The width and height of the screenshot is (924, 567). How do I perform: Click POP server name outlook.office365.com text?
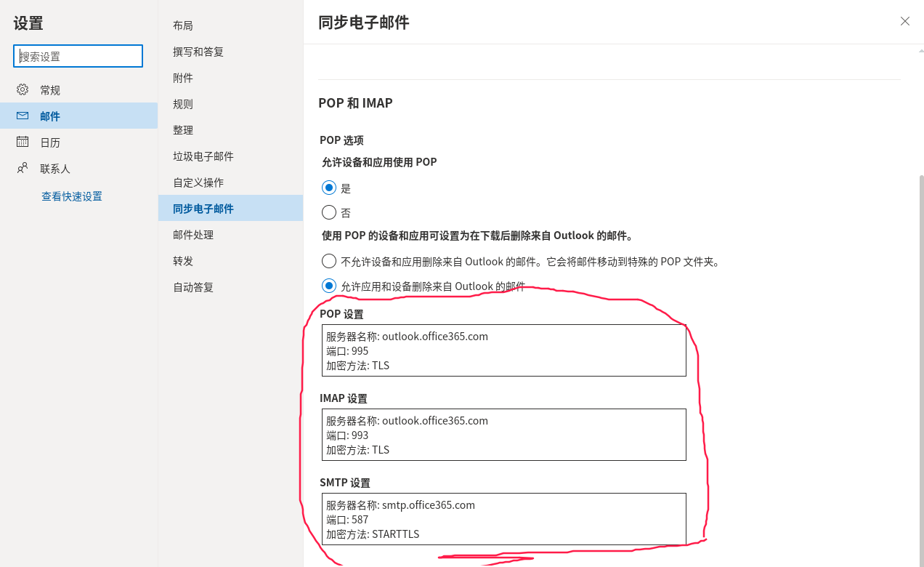pyautogui.click(x=435, y=337)
